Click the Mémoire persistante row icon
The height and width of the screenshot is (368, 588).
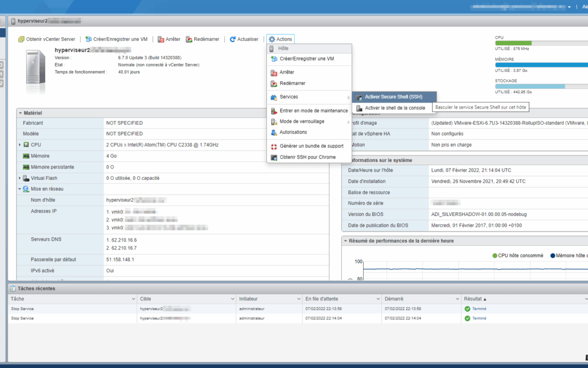point(26,167)
